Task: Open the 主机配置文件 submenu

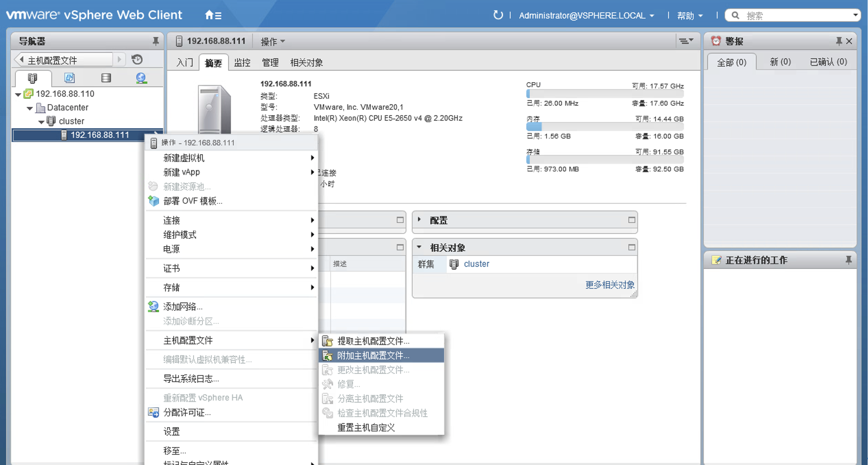Action: coord(232,340)
